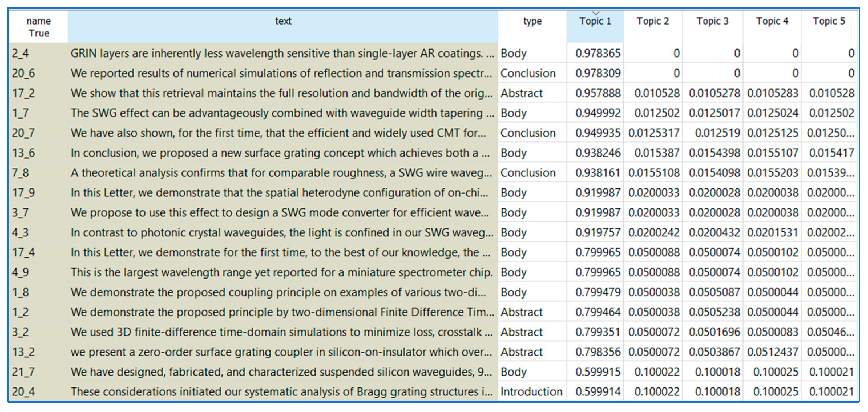This screenshot has width=868, height=412.
Task: Select row name 3_7
Action: [20, 212]
